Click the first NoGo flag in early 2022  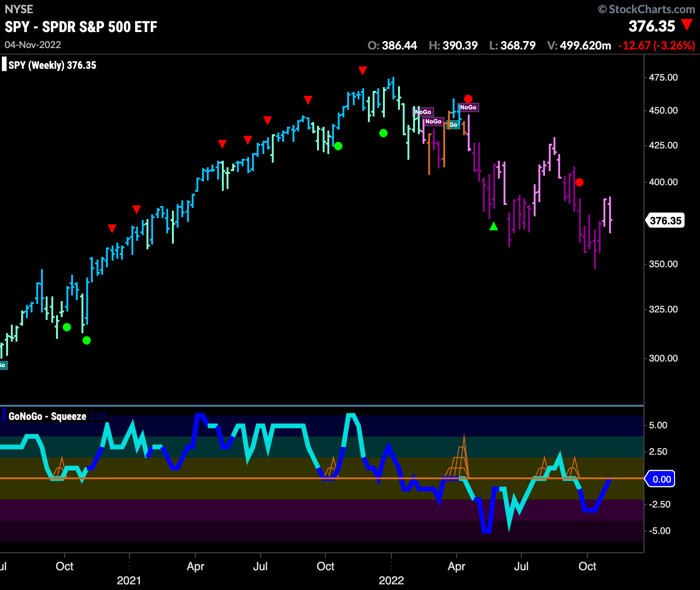pos(423,112)
